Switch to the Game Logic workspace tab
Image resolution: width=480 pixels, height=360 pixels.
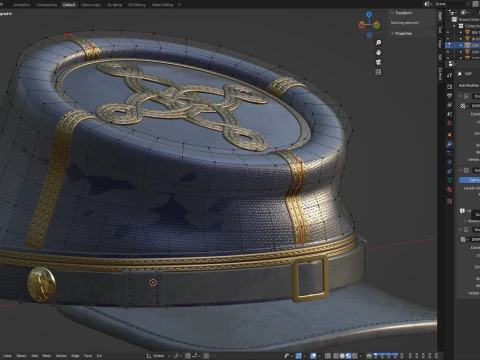91,5
